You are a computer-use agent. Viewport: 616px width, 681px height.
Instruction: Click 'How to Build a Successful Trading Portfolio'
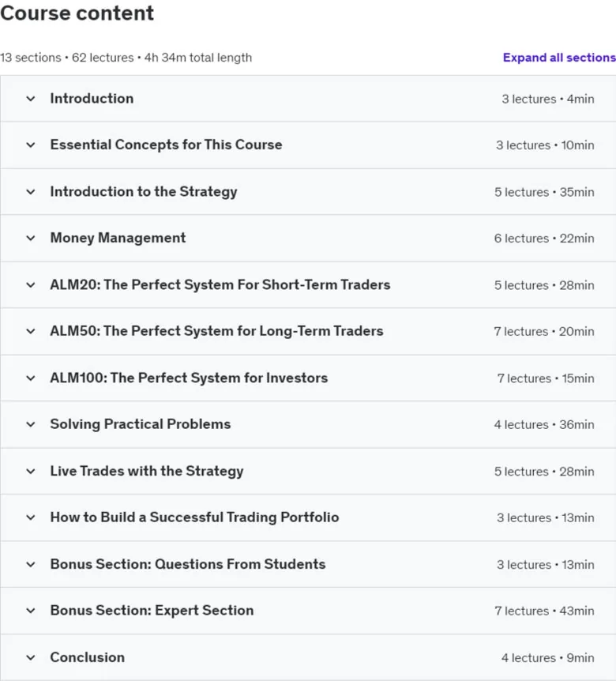[x=194, y=517]
